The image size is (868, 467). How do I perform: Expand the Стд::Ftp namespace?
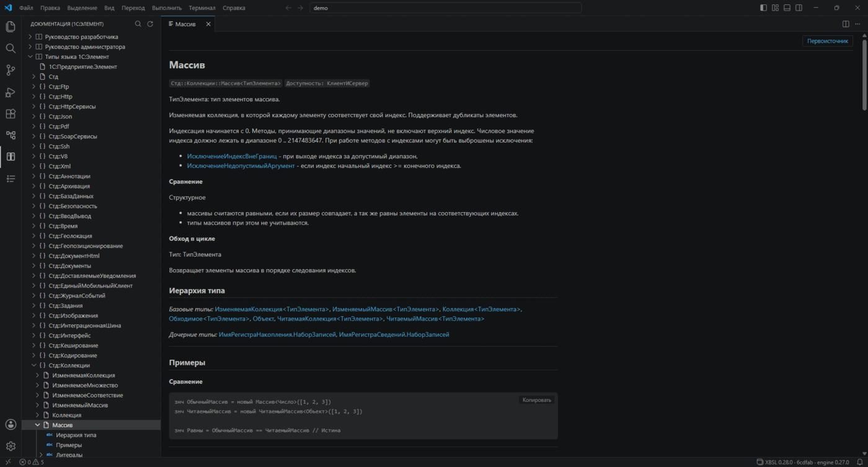[x=34, y=86]
